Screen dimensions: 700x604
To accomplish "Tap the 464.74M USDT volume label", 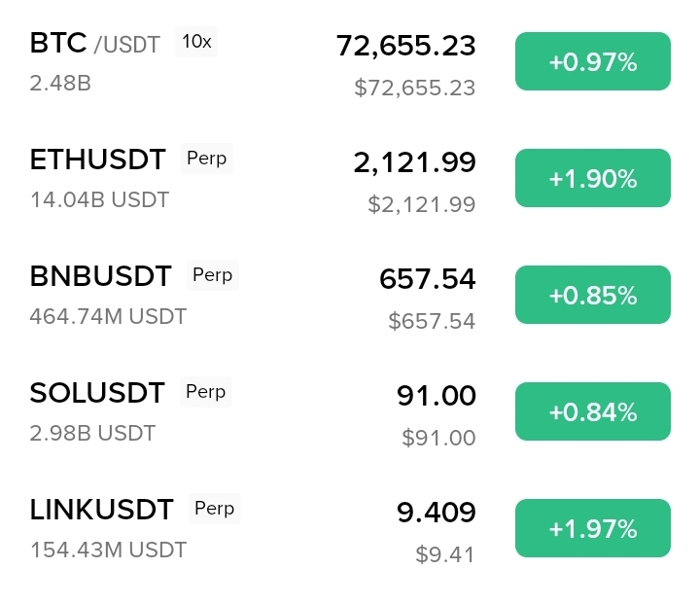I will (108, 316).
